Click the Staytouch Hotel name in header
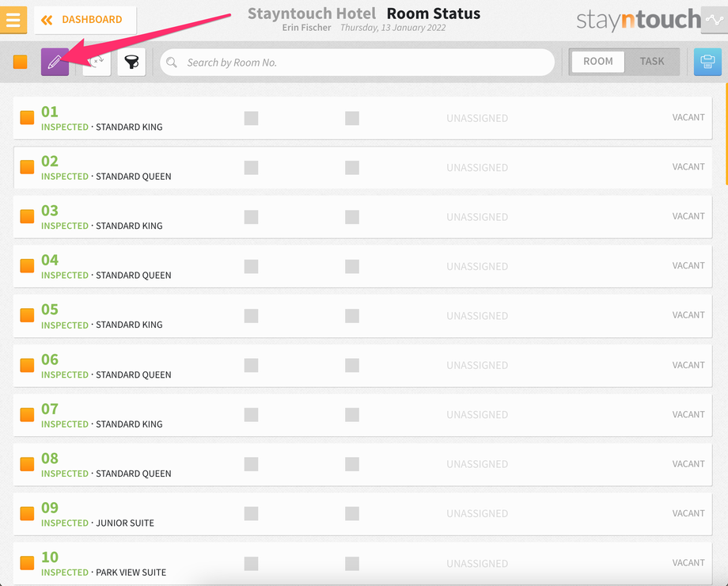The width and height of the screenshot is (728, 586). (x=312, y=13)
